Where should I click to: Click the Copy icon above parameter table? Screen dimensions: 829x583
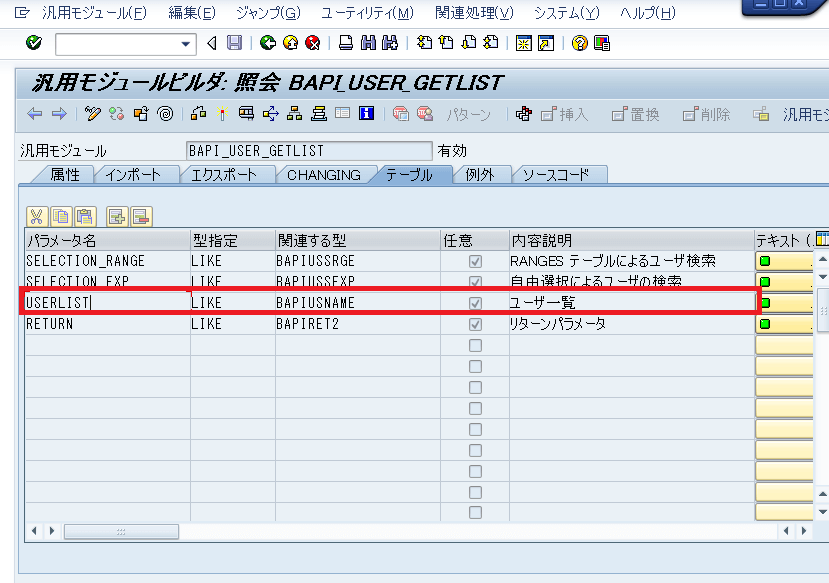coord(61,217)
